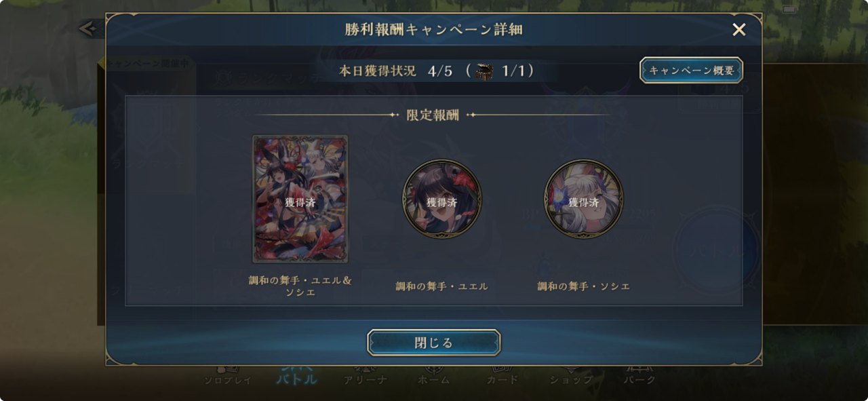
Task: Open the パーク nav tab
Action: tap(639, 380)
